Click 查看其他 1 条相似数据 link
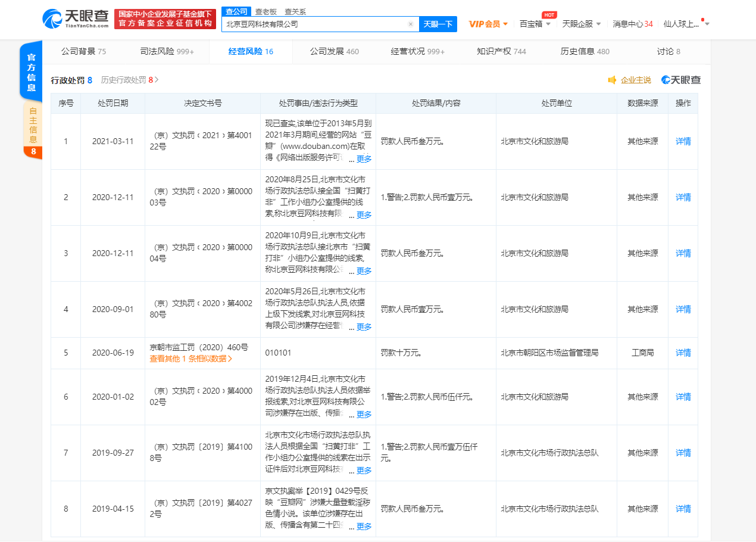 (191, 359)
